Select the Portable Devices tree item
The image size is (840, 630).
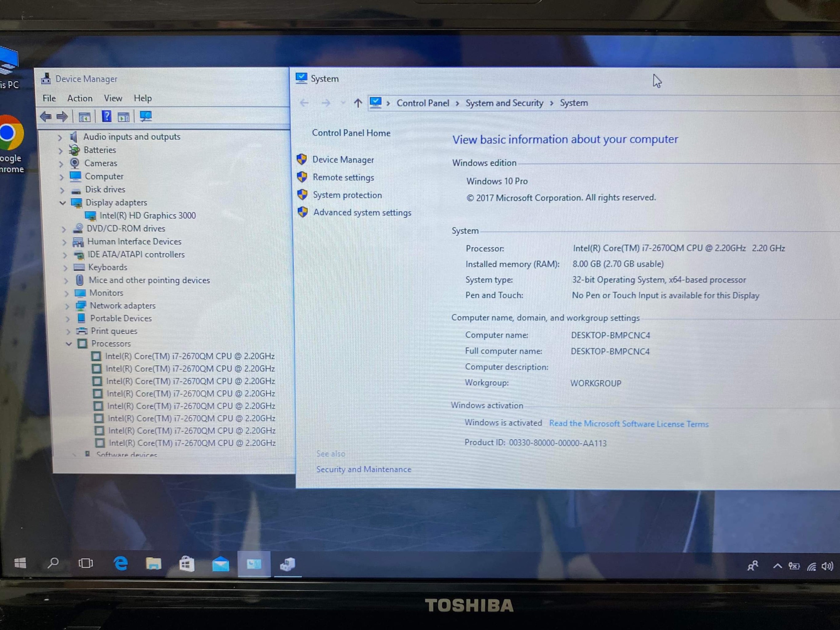[121, 318]
